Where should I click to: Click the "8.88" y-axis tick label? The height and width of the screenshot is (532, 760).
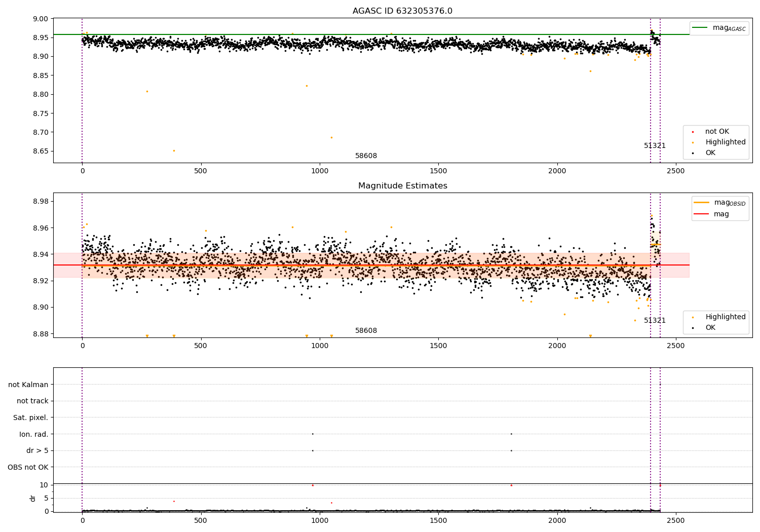pos(40,334)
